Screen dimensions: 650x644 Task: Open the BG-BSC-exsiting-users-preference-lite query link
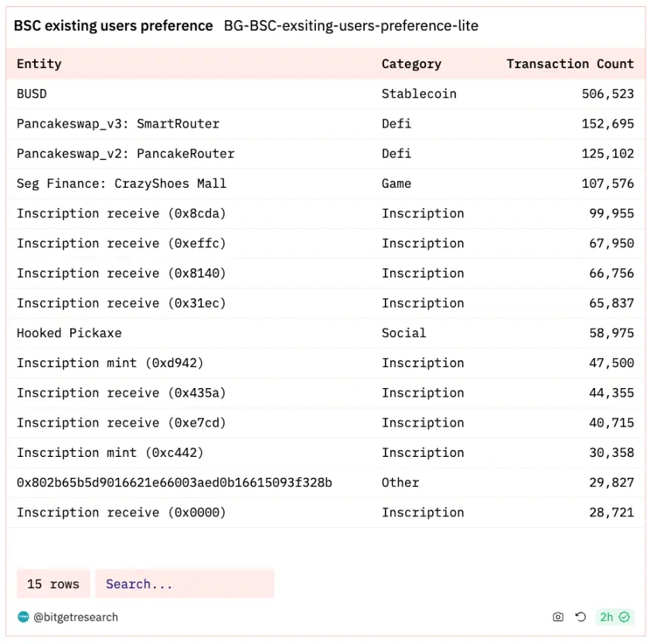coord(351,26)
